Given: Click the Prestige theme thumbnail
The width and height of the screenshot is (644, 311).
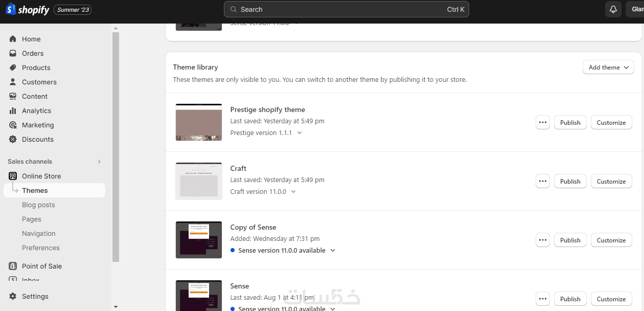Looking at the screenshot, I should (x=199, y=122).
